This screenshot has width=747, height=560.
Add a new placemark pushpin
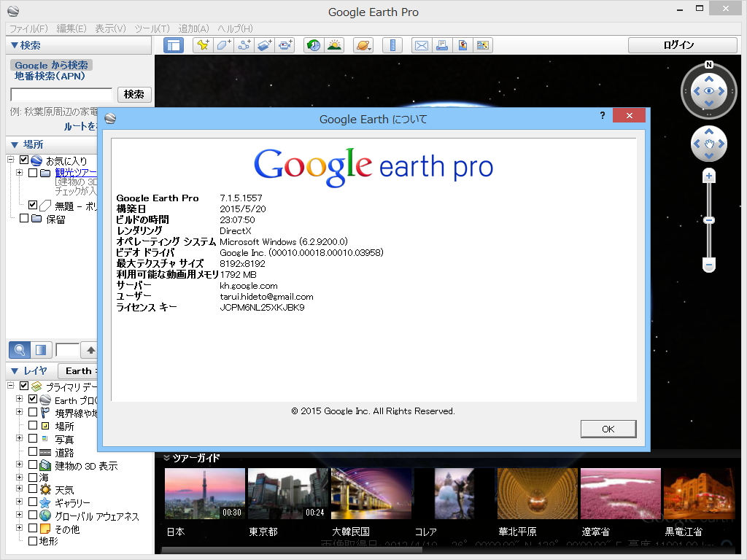click(203, 44)
